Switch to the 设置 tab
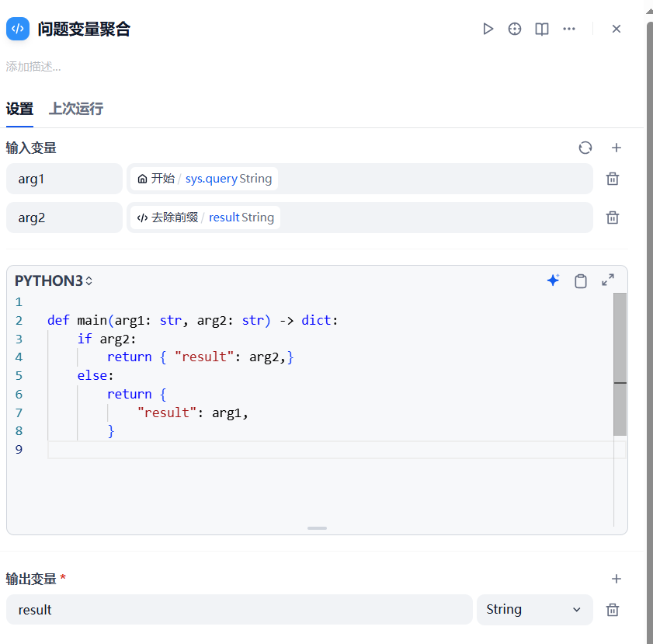Screen dimensions: 653x644 click(x=19, y=109)
